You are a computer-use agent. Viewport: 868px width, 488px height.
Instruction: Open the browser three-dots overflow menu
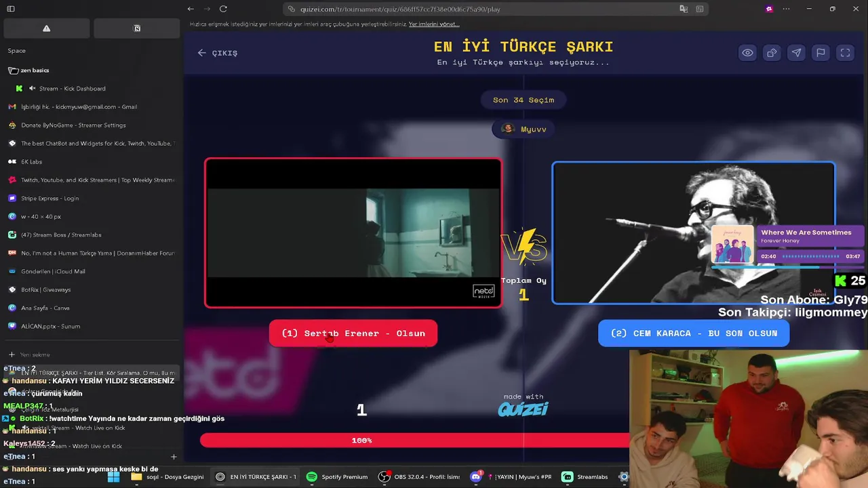click(x=787, y=9)
